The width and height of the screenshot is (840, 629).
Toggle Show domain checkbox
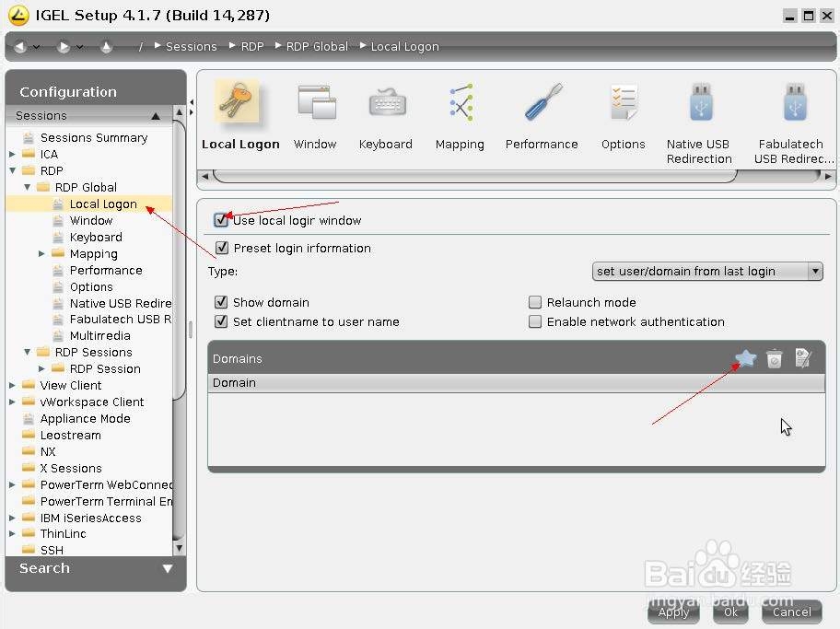[221, 302]
